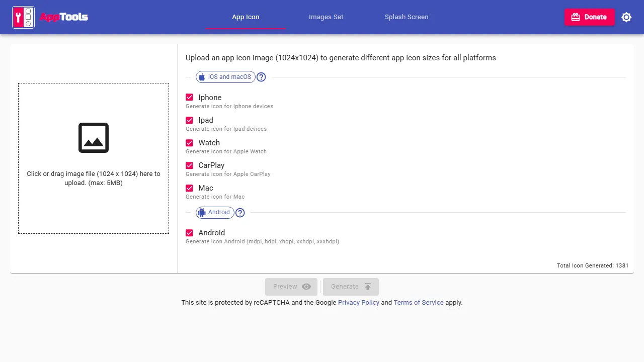Click the image placeholder icon in upload area
This screenshot has height=362, width=644.
click(x=93, y=137)
